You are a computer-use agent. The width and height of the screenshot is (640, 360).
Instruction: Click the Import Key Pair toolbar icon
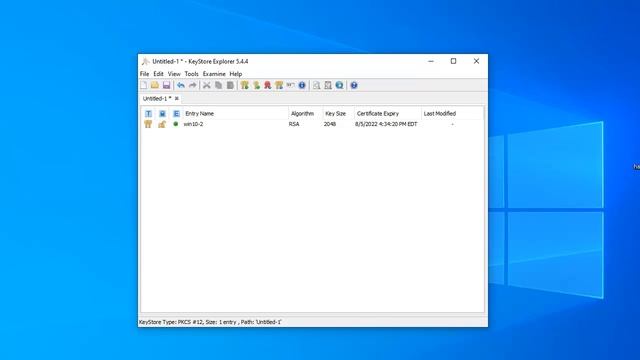point(279,85)
